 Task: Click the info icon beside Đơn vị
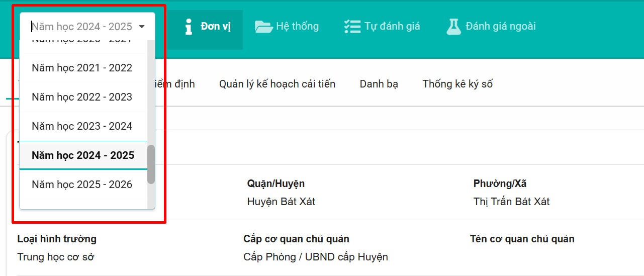189,27
